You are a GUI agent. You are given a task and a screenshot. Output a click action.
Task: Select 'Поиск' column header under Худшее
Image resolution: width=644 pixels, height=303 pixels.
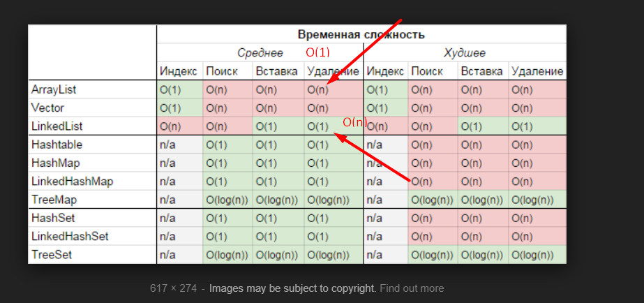(x=427, y=71)
